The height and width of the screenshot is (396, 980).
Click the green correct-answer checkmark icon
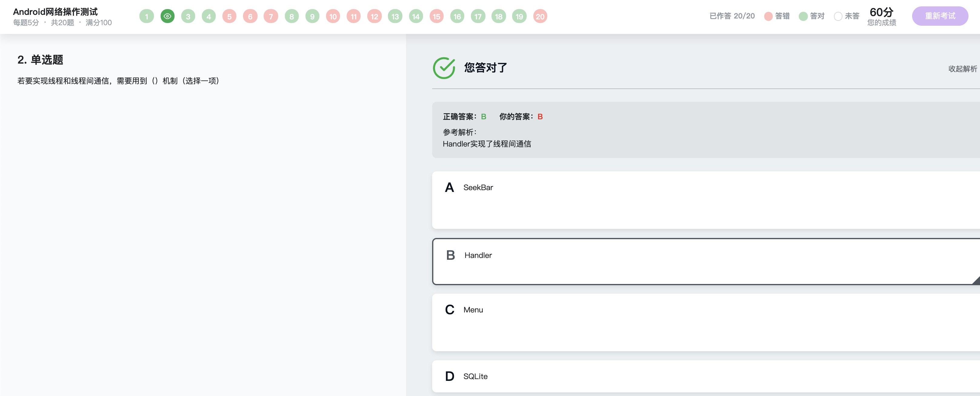coord(444,68)
